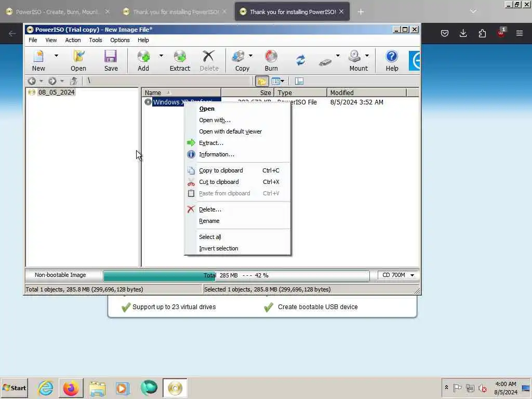Open the Tools menu

(96, 40)
